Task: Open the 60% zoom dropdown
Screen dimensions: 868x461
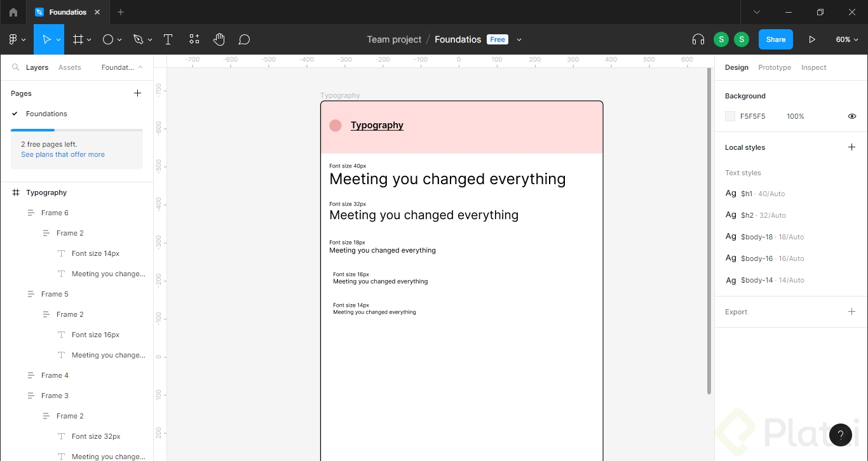Action: pos(847,39)
